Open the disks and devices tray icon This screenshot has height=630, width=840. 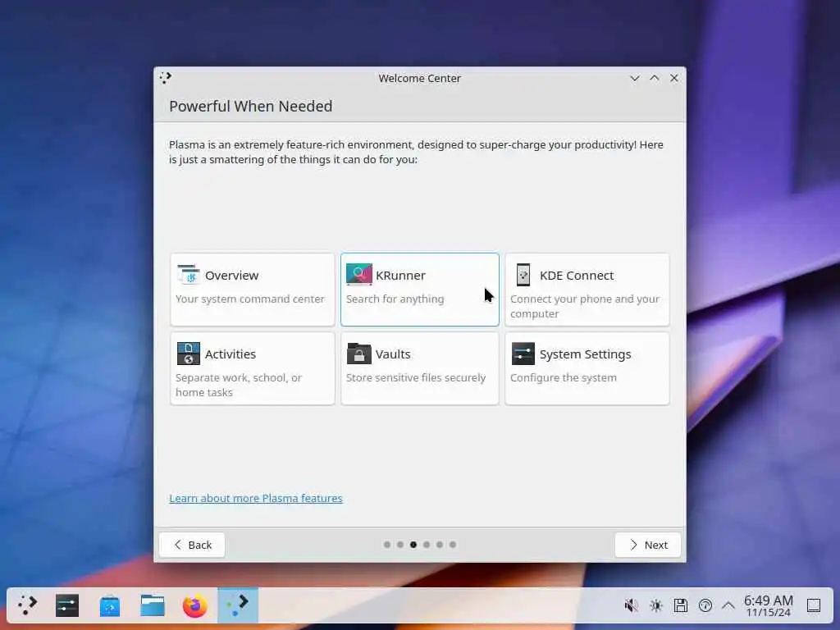[680, 605]
